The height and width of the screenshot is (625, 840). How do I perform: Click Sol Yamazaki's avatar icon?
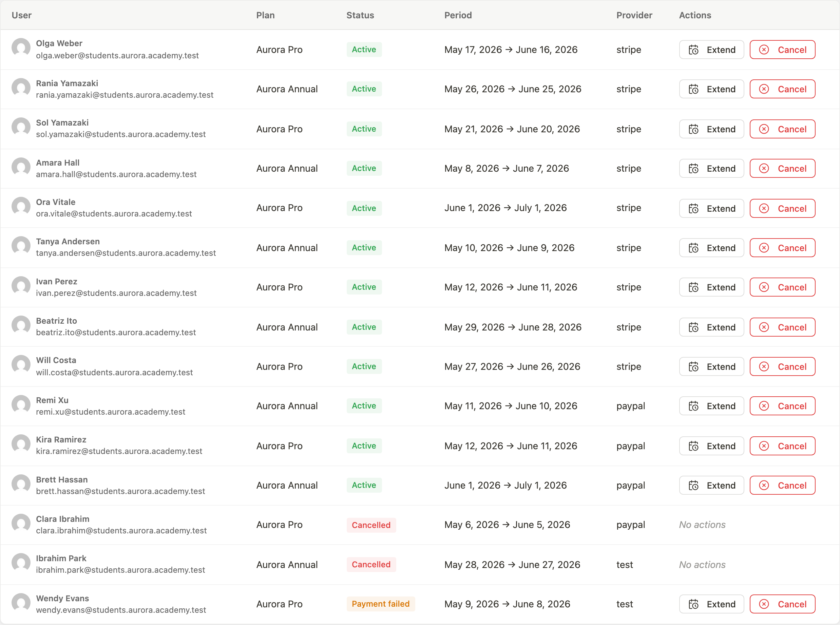click(x=21, y=127)
